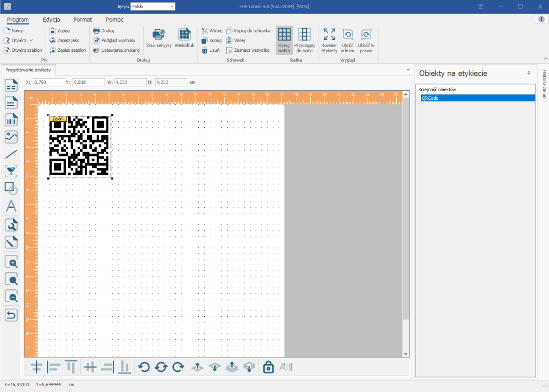Pin the Obiekty na etykiecie panel

[x=529, y=73]
